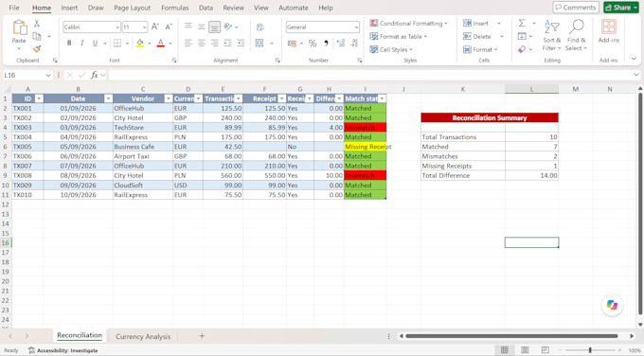This screenshot has height=356, width=644.
Task: Click AutoSum sigma icon
Action: [x=522, y=23]
